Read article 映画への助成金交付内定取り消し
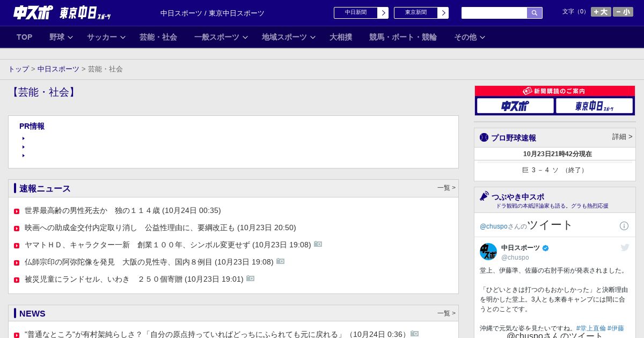The width and height of the screenshot is (644, 338). [x=160, y=228]
